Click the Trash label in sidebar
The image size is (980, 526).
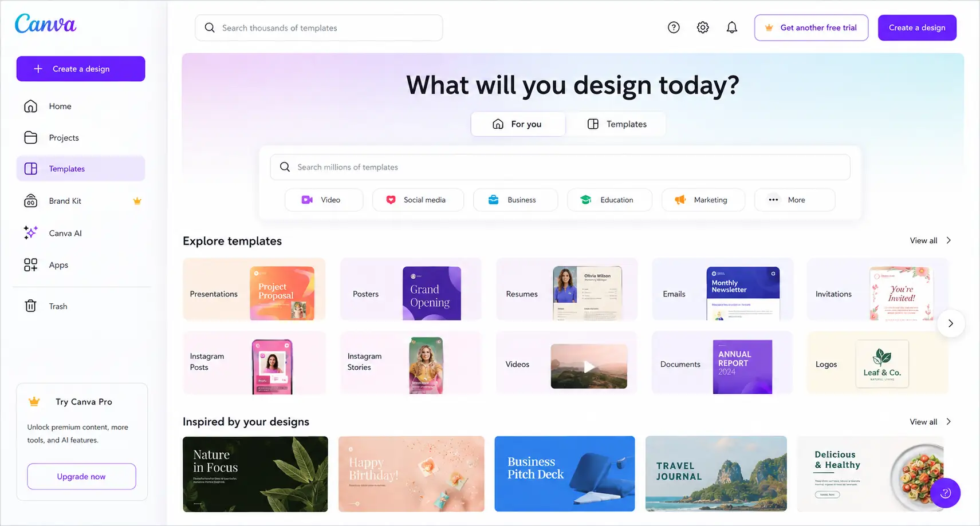tap(58, 306)
